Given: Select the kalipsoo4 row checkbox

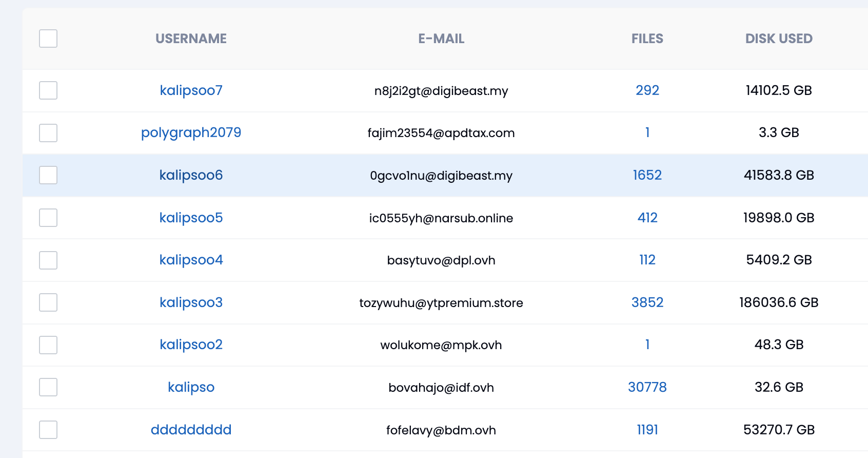Looking at the screenshot, I should [x=48, y=260].
